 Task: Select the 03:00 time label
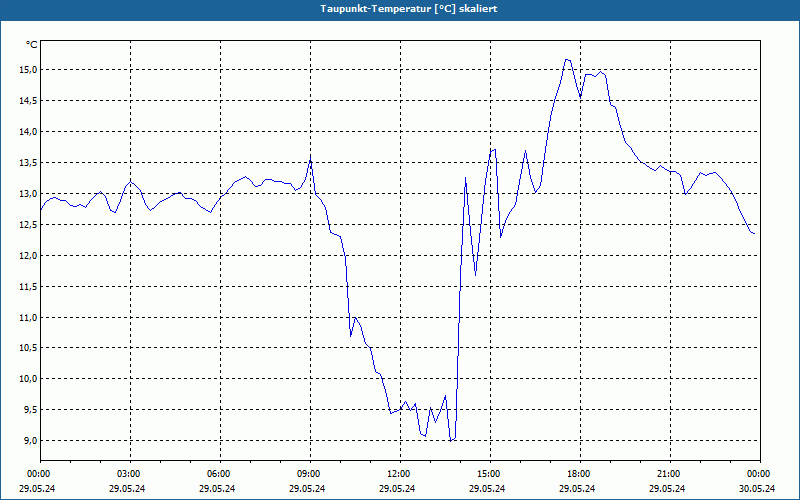click(x=131, y=474)
